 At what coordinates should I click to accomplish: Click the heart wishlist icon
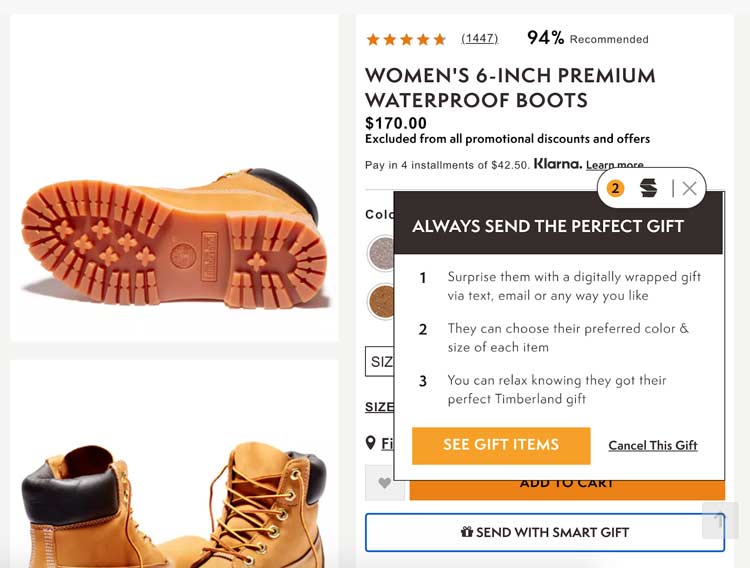[x=384, y=484]
